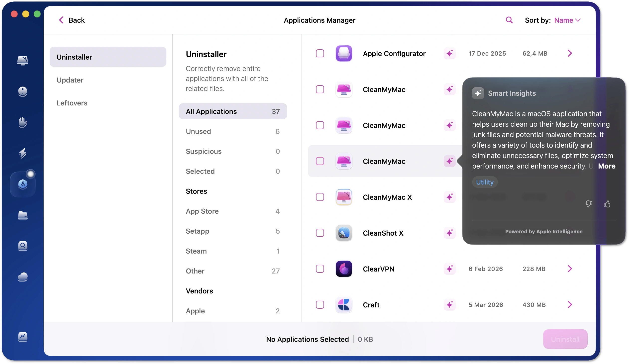Viewport: 629px width, 364px height.
Task: Open the Leftovers section
Action: point(72,103)
